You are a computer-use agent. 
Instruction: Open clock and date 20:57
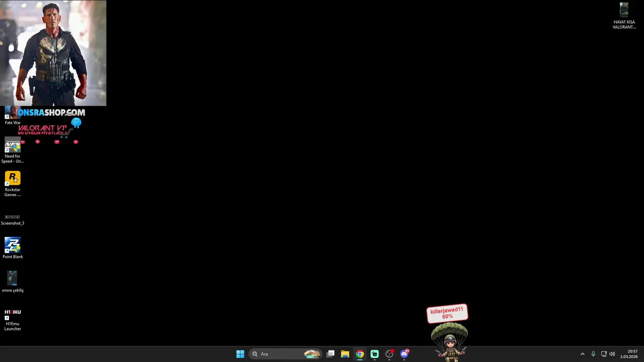click(x=629, y=354)
